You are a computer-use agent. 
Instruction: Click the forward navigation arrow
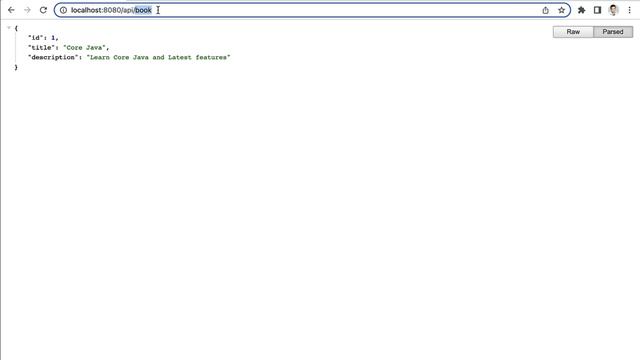(27, 10)
